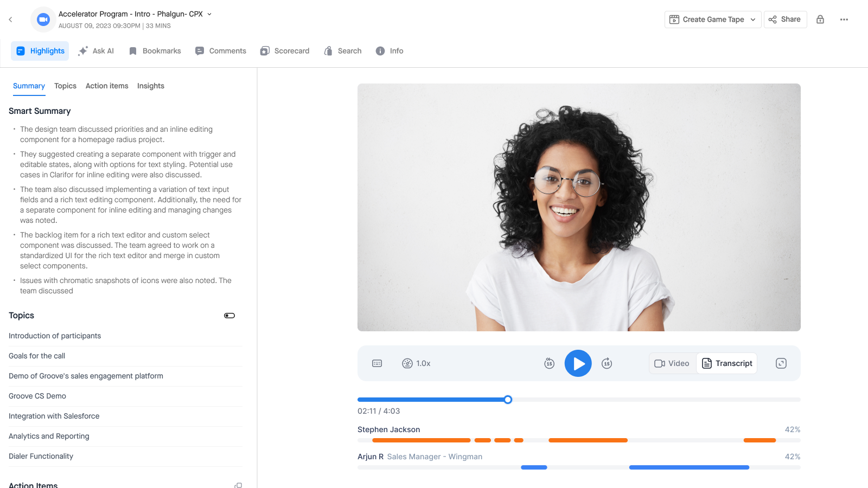The width and height of the screenshot is (868, 488).
Task: Skip forward 15 seconds
Action: tap(607, 363)
